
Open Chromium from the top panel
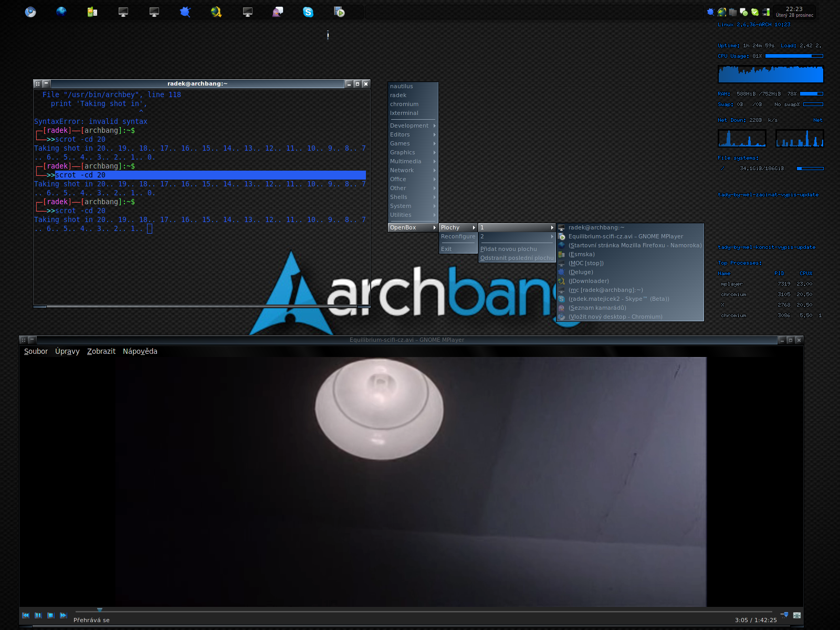30,12
